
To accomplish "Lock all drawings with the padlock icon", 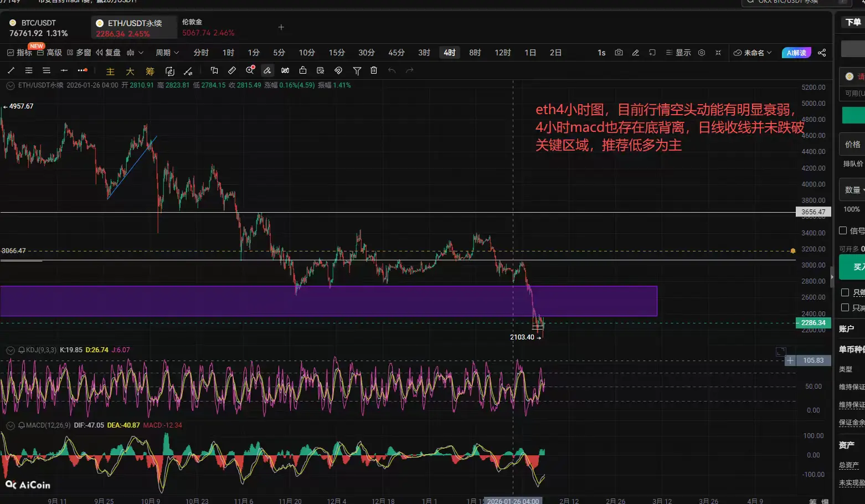I will pyautogui.click(x=303, y=70).
